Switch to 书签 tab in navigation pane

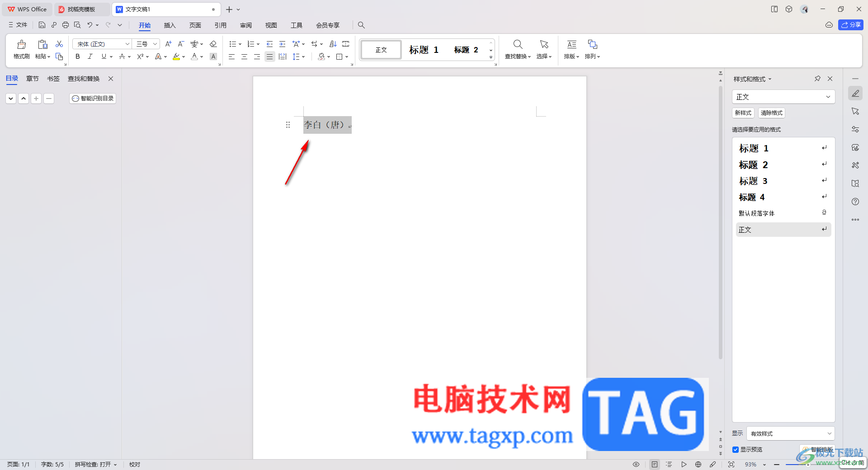pos(53,79)
